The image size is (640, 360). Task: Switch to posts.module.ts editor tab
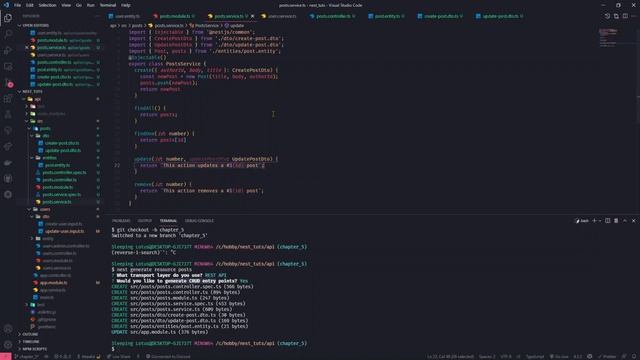[x=174, y=16]
